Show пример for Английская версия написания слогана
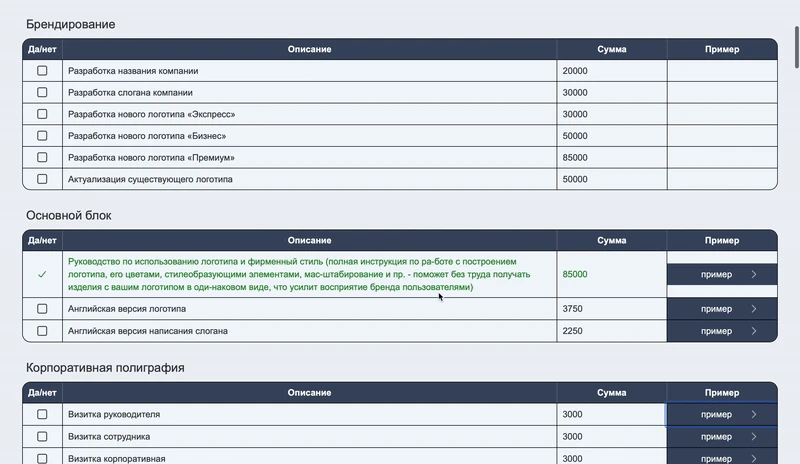800x464 pixels. tap(721, 331)
